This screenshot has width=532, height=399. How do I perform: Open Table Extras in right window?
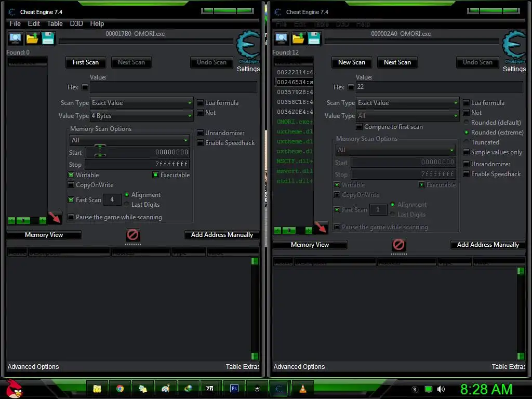pyautogui.click(x=509, y=367)
